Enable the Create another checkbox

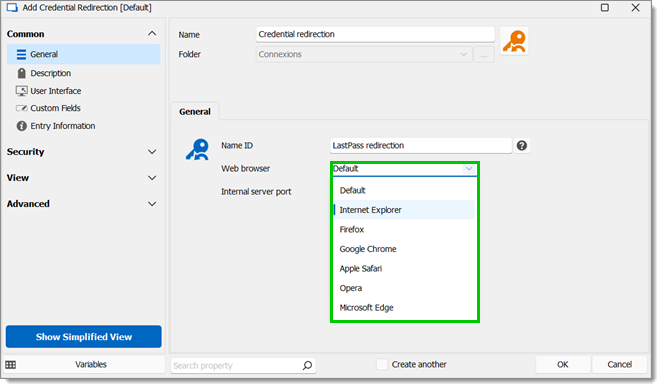(382, 365)
